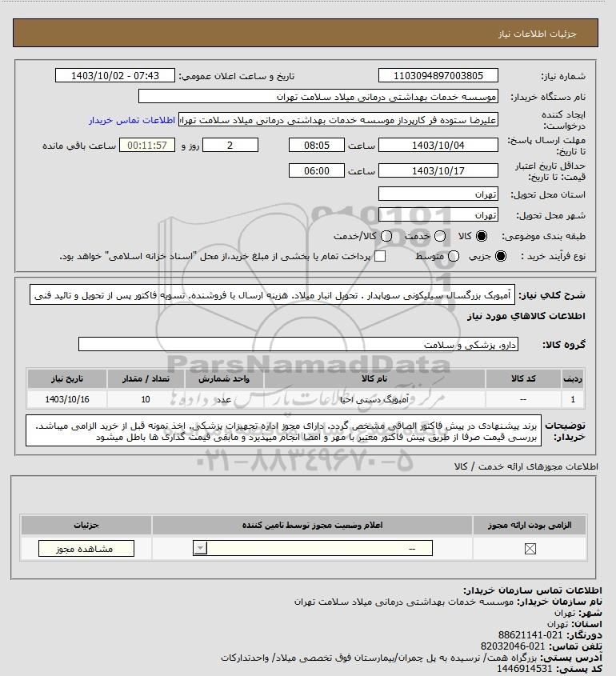Choose the متوسط purchase type radio
616x676 pixels.
tap(453, 257)
